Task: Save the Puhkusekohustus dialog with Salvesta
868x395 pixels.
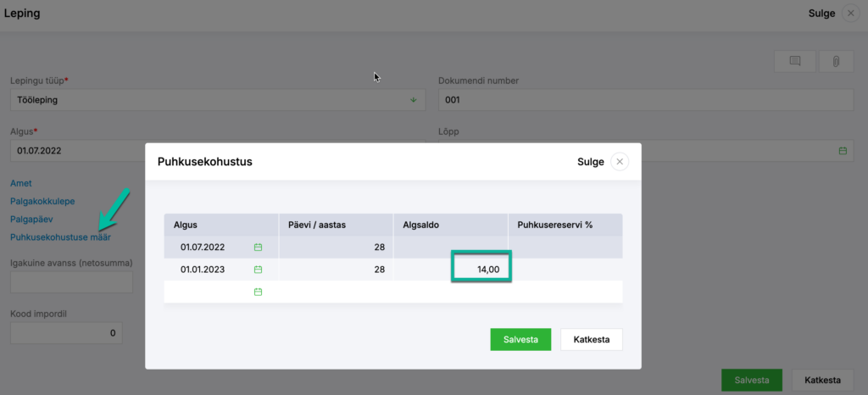Action: 520,340
